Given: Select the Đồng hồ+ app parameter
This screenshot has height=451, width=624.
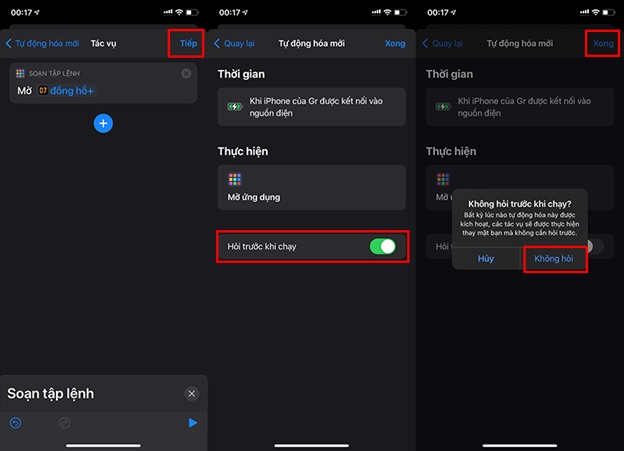Looking at the screenshot, I should [x=73, y=91].
